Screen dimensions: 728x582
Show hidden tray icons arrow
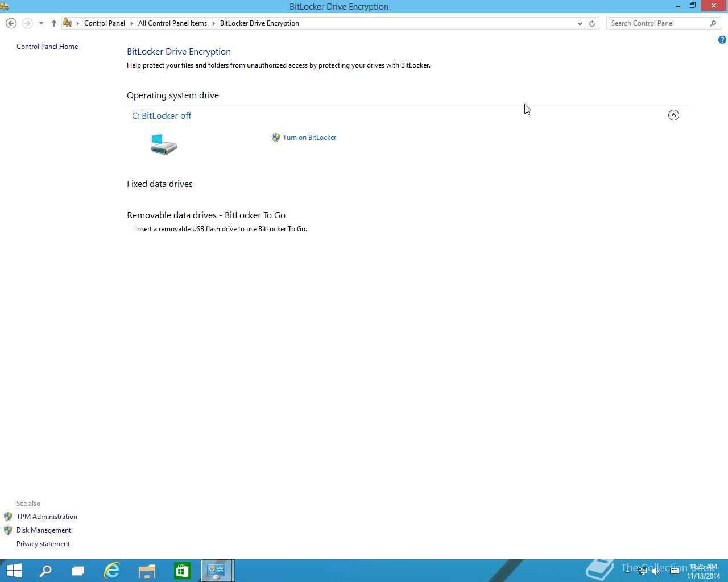628,571
